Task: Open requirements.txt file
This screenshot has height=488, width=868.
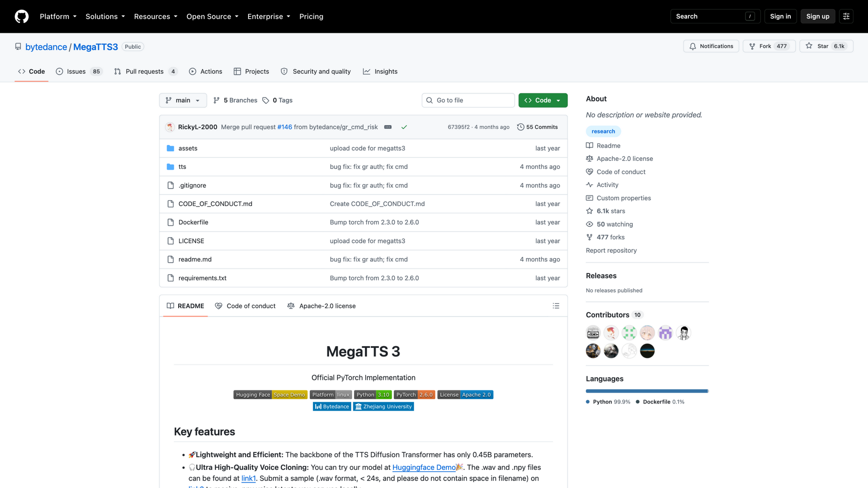Action: click(x=203, y=278)
